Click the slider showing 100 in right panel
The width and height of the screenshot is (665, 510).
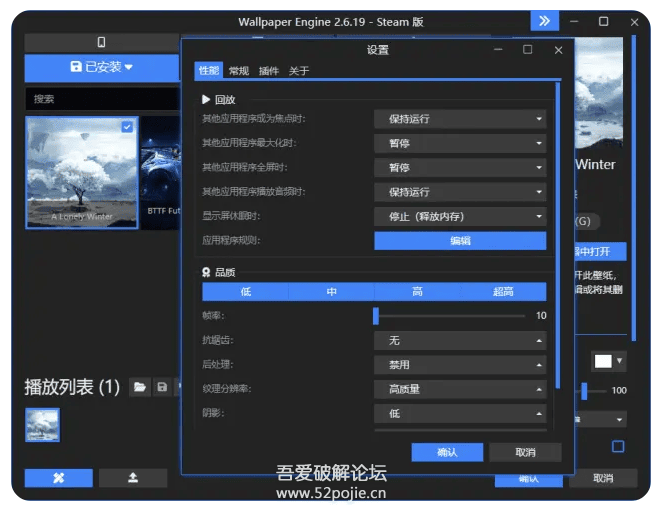584,391
